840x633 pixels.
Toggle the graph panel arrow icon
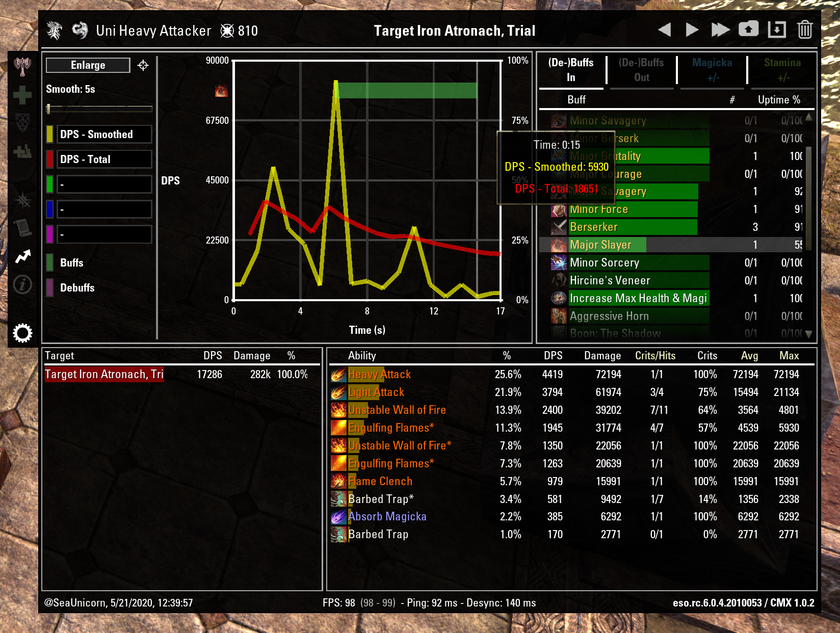point(22,256)
